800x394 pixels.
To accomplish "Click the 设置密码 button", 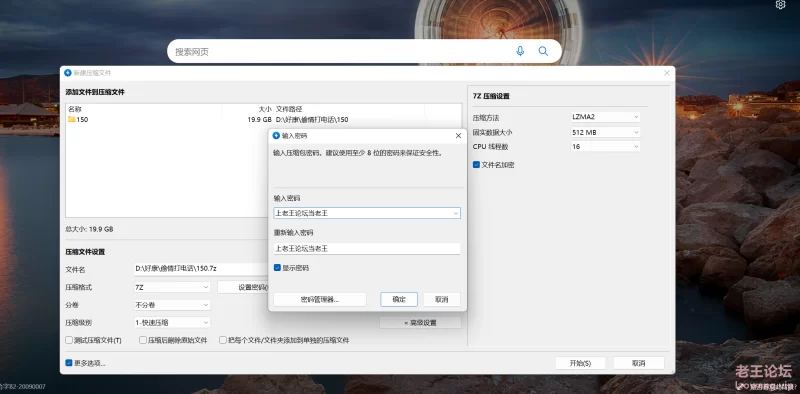I will [x=243, y=287].
